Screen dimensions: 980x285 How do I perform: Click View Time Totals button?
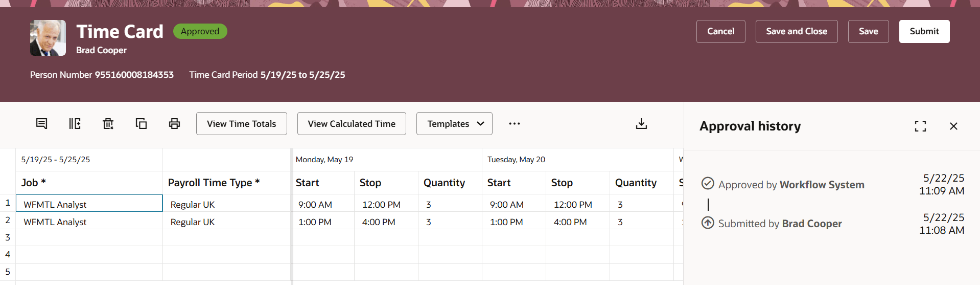(x=241, y=123)
